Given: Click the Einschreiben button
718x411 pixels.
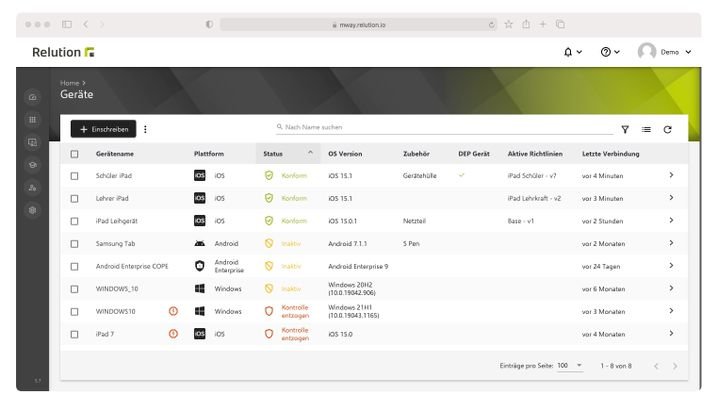Looking at the screenshot, I should coord(103,129).
